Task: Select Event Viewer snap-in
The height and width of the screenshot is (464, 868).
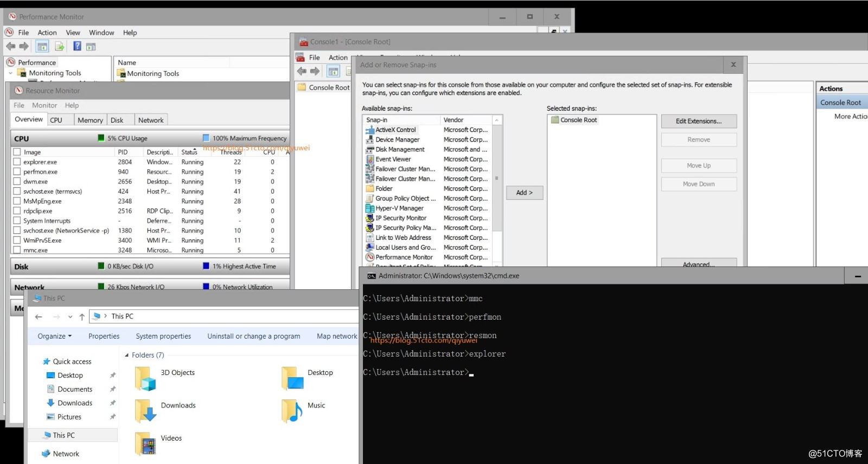Action: coord(393,159)
